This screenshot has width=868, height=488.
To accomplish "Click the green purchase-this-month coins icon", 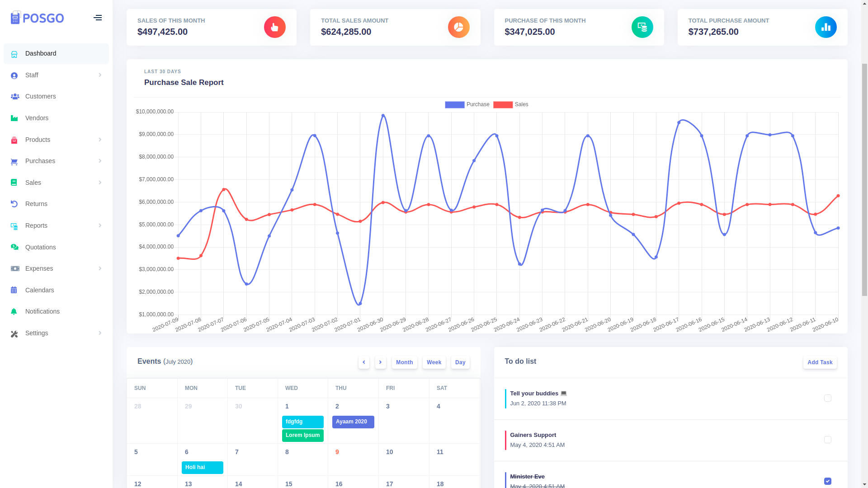I will point(642,27).
